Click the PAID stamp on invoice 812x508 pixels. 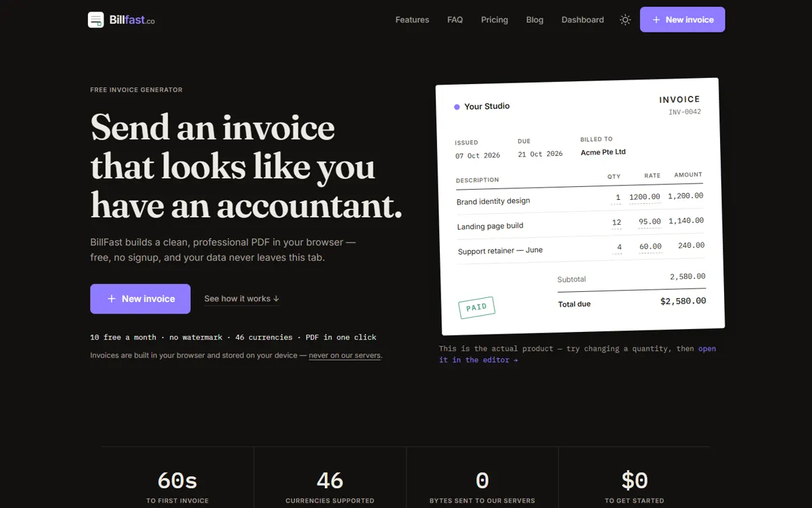pyautogui.click(x=476, y=308)
